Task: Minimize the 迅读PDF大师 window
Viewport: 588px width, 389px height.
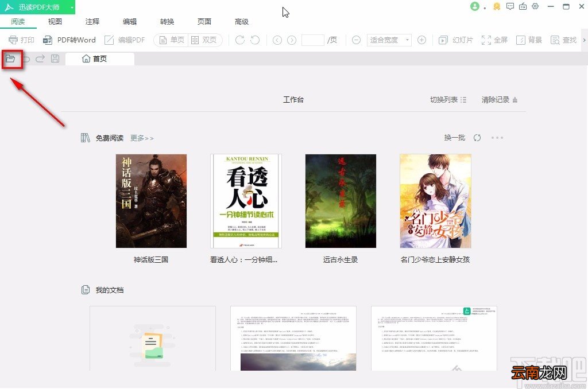Action: coord(551,6)
